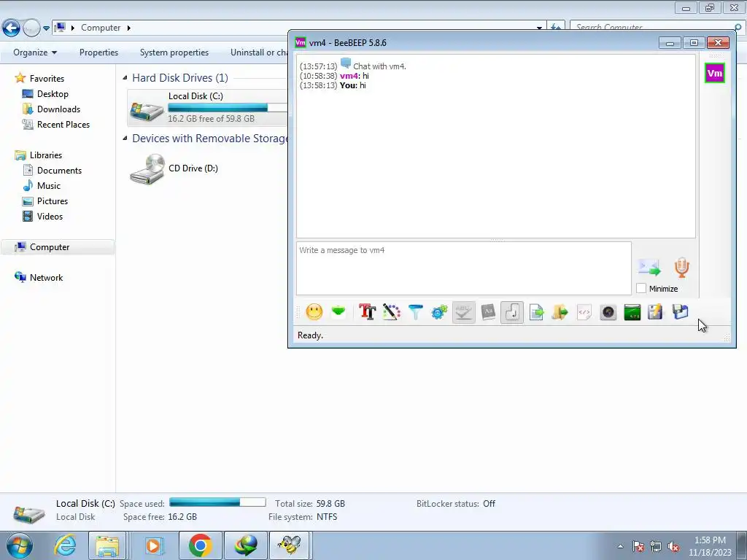Open Windows Media Player from taskbar
The height and width of the screenshot is (560, 747).
[153, 545]
